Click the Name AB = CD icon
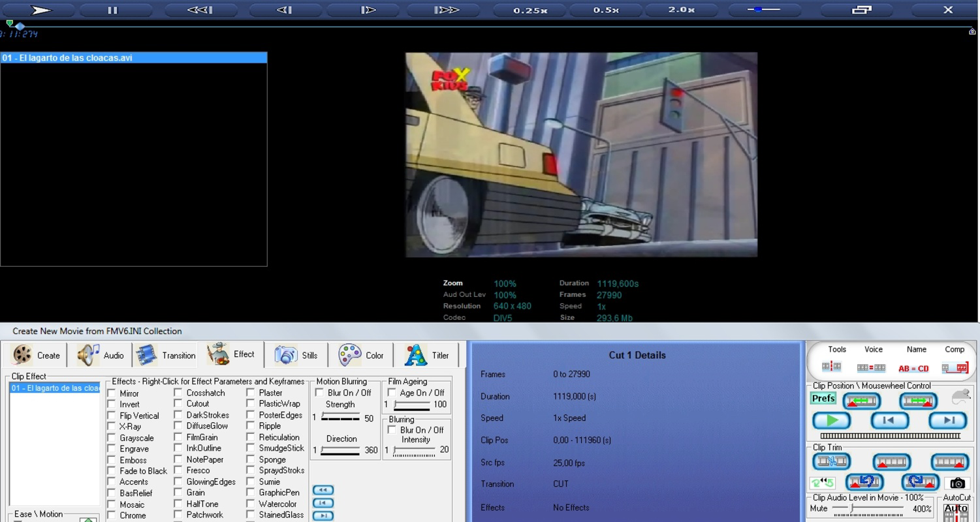This screenshot has width=980, height=522. tap(913, 369)
